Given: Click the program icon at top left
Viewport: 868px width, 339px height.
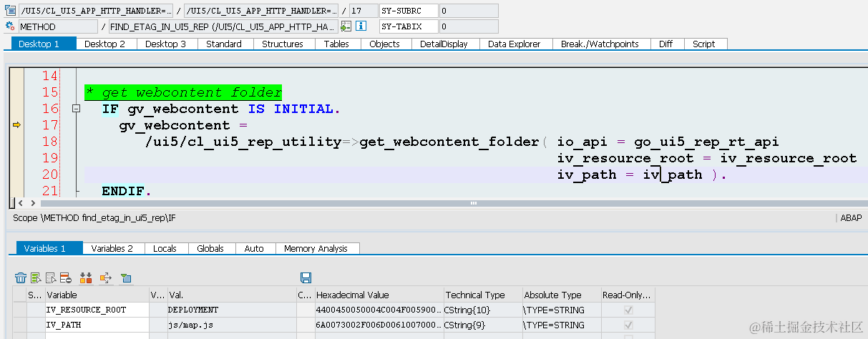Looking at the screenshot, I should (x=11, y=10).
